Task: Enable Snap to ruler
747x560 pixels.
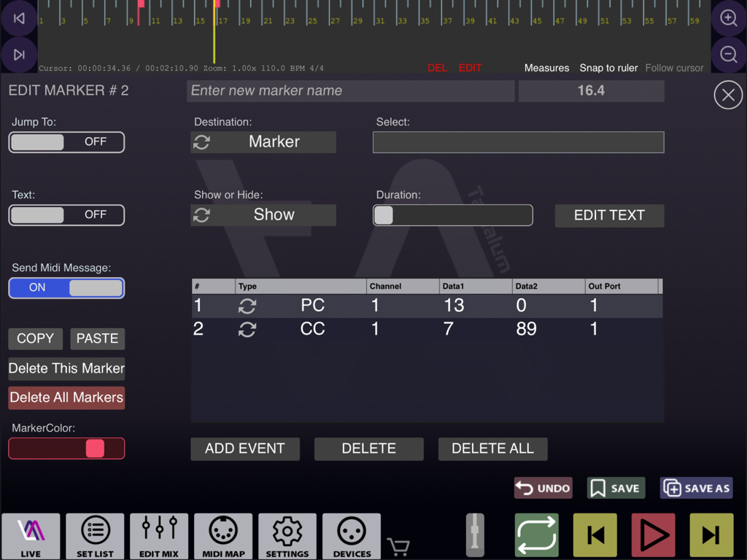Action: click(x=608, y=68)
